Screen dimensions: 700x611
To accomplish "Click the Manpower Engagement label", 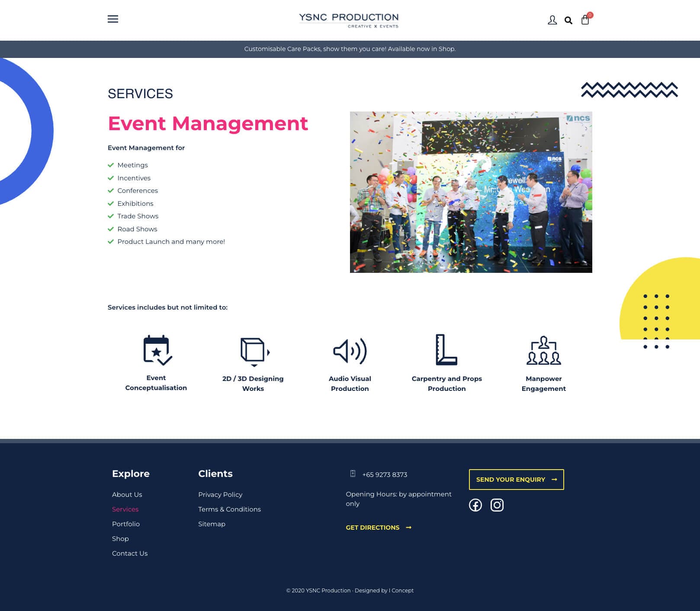I will coord(544,384).
